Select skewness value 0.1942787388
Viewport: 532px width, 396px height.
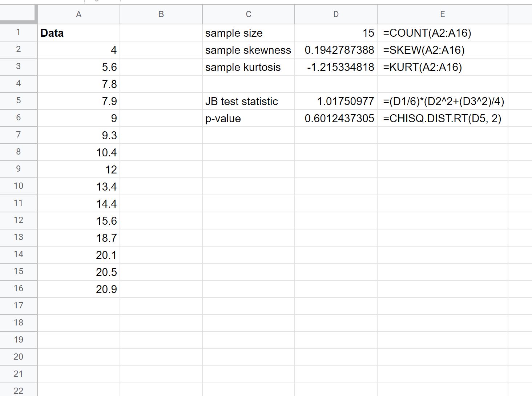click(336, 50)
